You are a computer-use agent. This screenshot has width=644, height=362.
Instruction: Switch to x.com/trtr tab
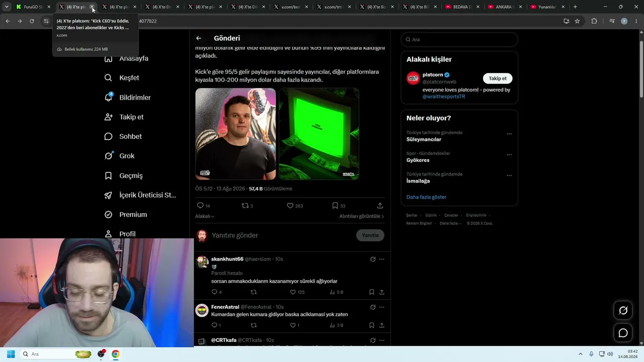pos(335,7)
